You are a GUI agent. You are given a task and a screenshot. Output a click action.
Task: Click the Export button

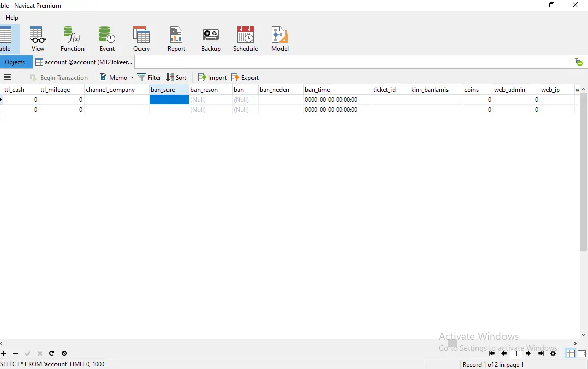[x=245, y=78]
